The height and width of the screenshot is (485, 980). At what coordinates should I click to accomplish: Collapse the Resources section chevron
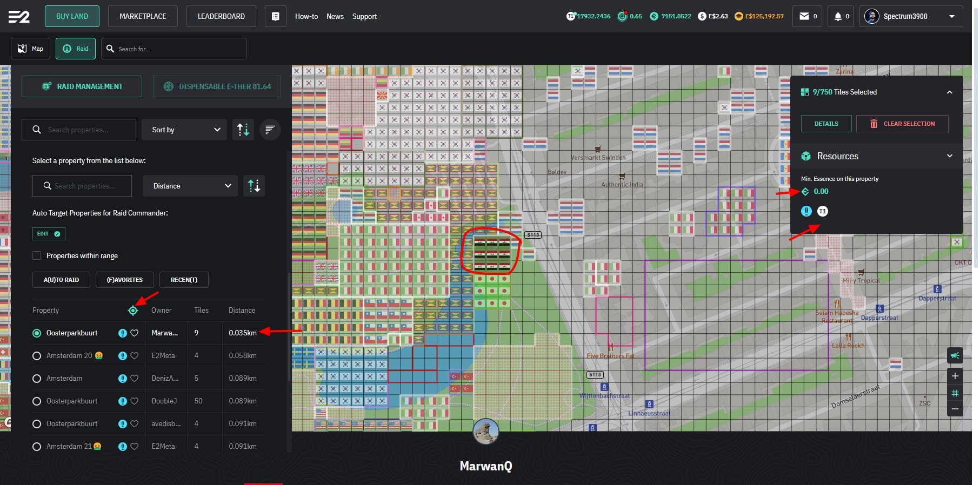pyautogui.click(x=949, y=156)
